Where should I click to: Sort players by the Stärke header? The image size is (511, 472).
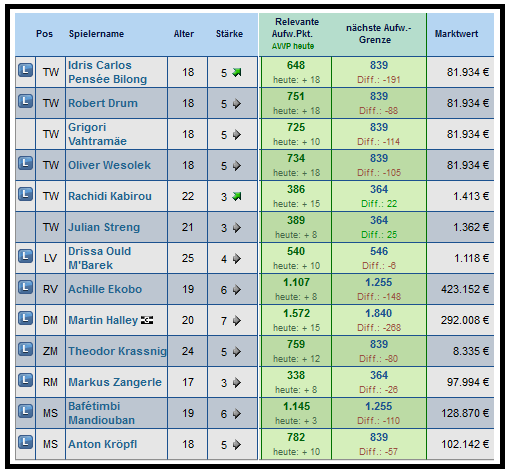point(229,34)
